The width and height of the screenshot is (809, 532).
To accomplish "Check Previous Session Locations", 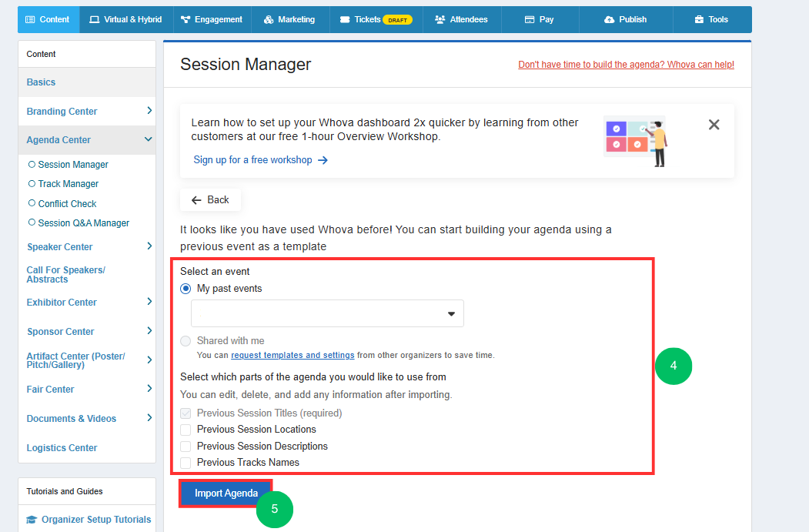I will click(186, 430).
